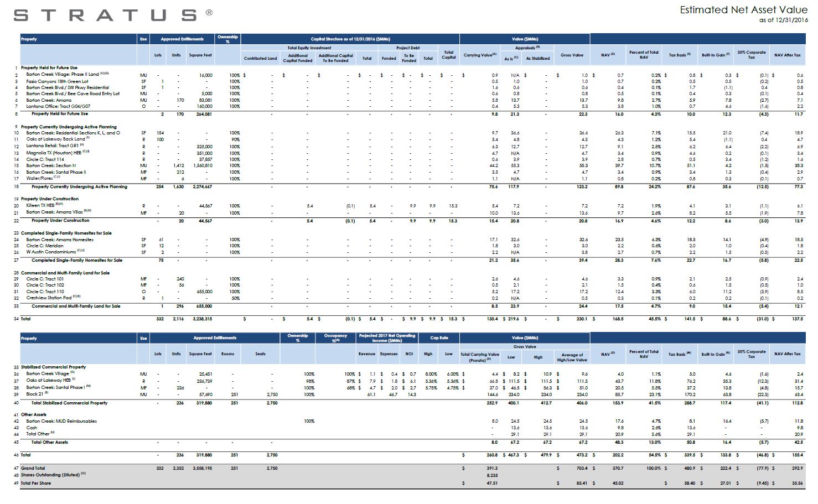Screen dimensions: 818x504
Task: Select grand total NAV after tax '292.9'
Action: click(797, 468)
